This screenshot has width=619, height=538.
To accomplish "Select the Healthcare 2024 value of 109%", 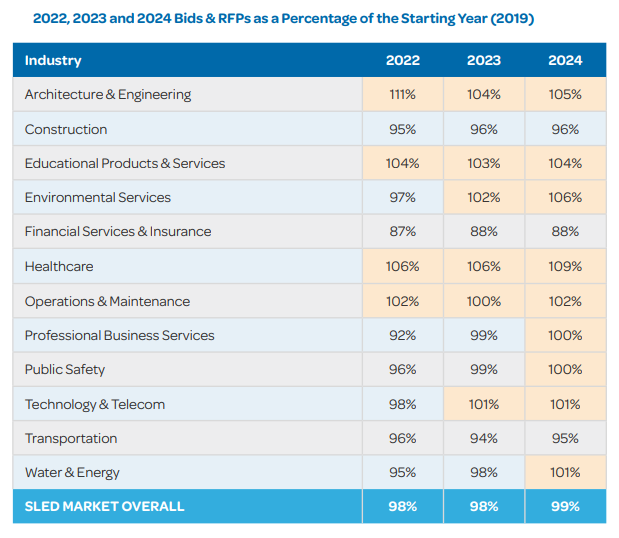I will pos(564,267).
